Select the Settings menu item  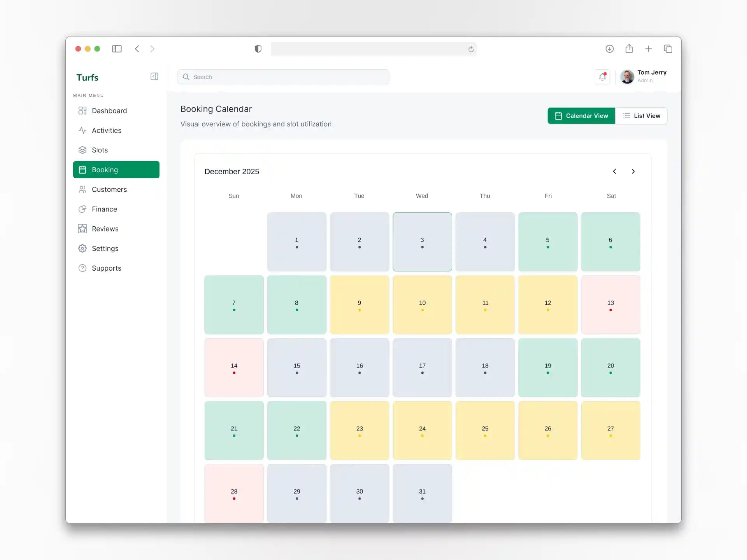(x=105, y=248)
